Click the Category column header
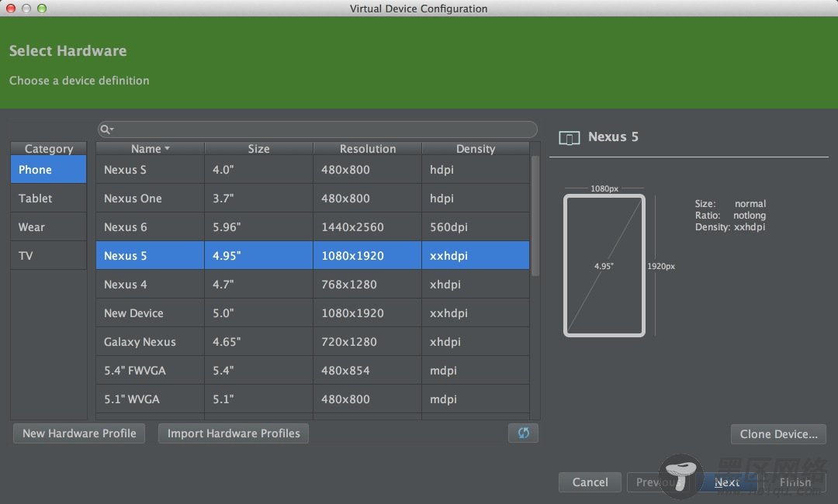The image size is (838, 504). (49, 148)
